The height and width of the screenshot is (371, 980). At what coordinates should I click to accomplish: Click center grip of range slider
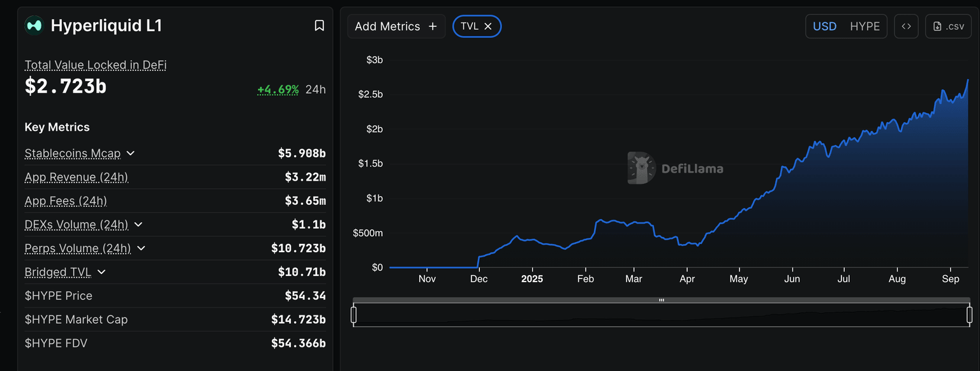coord(662,300)
